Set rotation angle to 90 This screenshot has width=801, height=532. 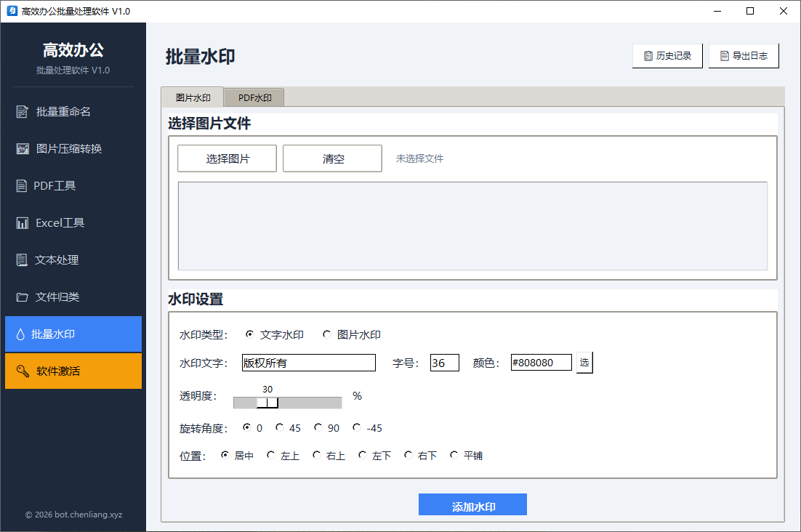[318, 427]
